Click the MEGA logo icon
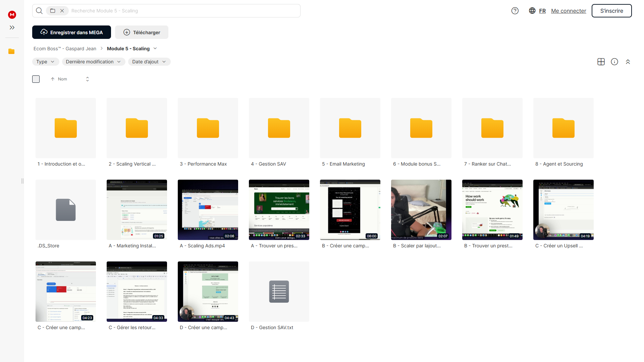 (12, 14)
